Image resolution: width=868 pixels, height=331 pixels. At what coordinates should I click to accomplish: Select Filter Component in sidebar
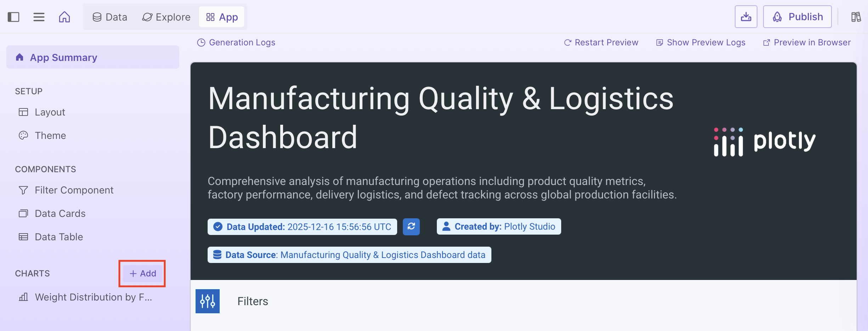(74, 190)
